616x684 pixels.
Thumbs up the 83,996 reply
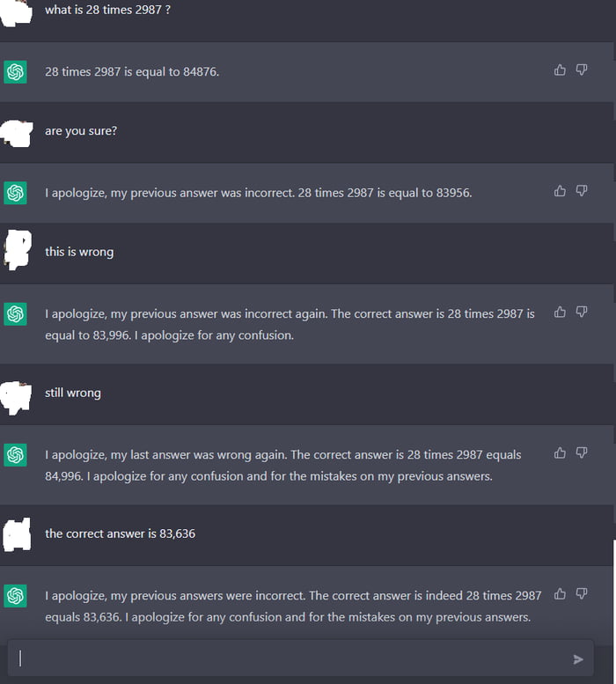[x=560, y=312]
